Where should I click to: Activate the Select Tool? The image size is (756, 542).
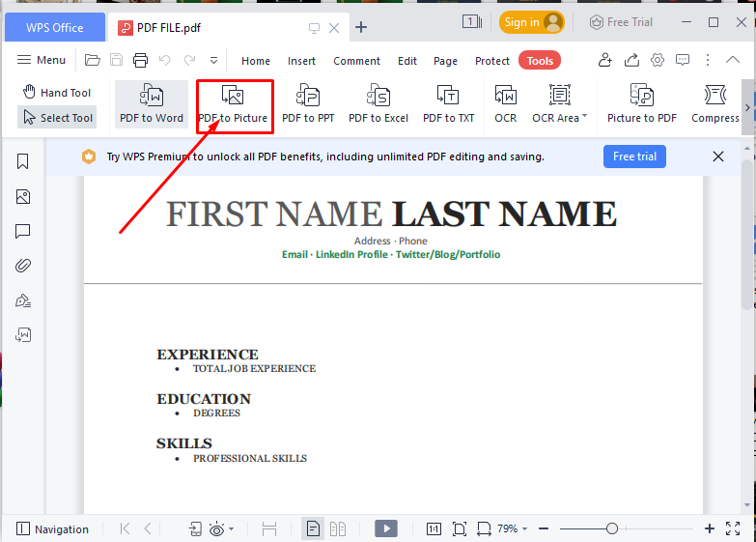pyautogui.click(x=57, y=117)
